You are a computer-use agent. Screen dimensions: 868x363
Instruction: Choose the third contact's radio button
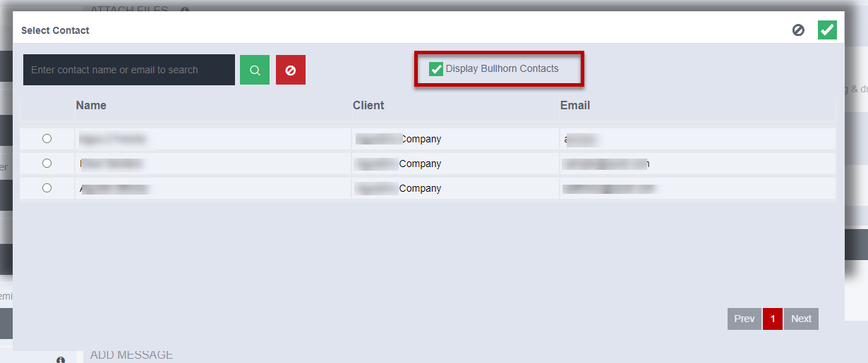[x=47, y=188]
